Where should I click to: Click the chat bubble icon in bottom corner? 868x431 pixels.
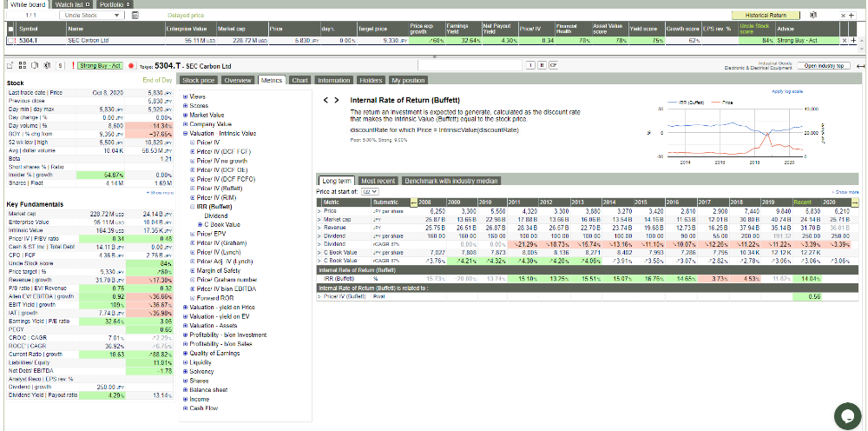(x=846, y=414)
